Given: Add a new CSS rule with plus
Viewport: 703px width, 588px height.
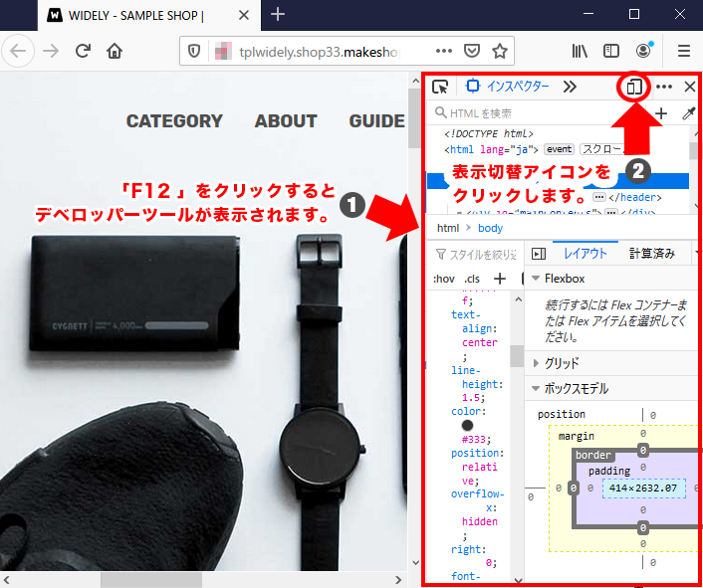Looking at the screenshot, I should click(500, 279).
